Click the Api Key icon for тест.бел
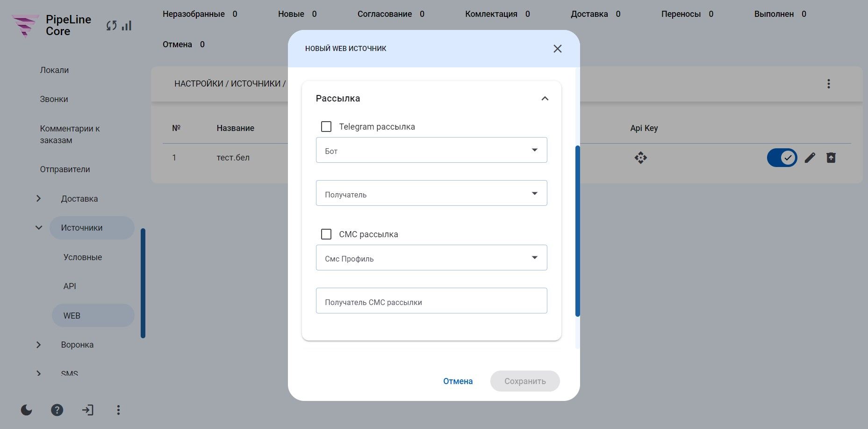Viewport: 868px width, 429px height. (640, 158)
